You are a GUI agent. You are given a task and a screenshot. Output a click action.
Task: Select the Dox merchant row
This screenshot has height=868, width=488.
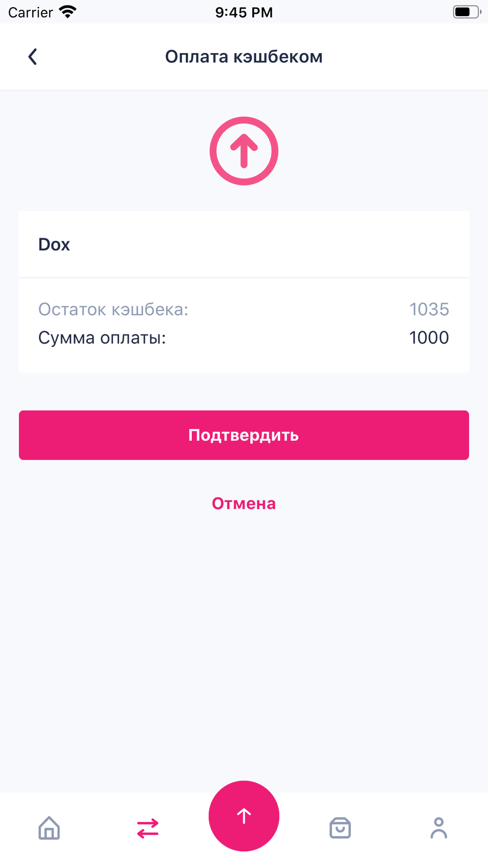(x=244, y=244)
